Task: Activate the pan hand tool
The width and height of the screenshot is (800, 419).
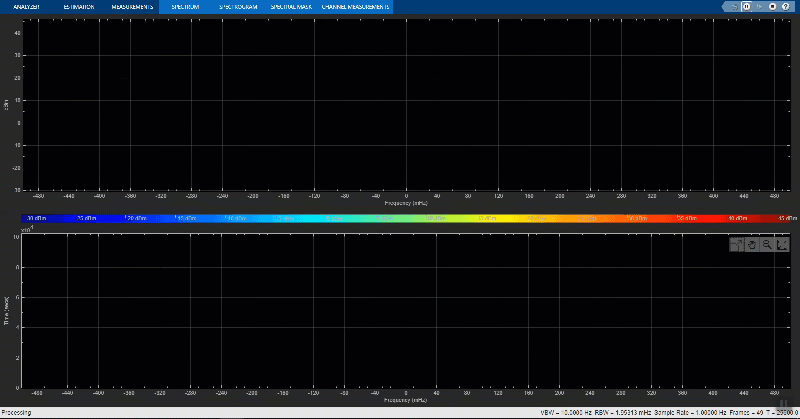Action: click(752, 245)
